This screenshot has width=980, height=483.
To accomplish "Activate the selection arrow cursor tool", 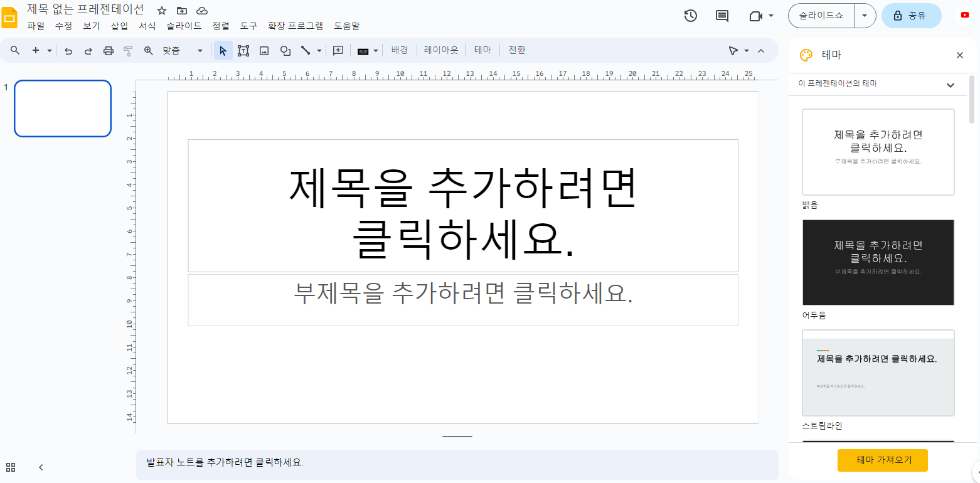I will point(223,50).
